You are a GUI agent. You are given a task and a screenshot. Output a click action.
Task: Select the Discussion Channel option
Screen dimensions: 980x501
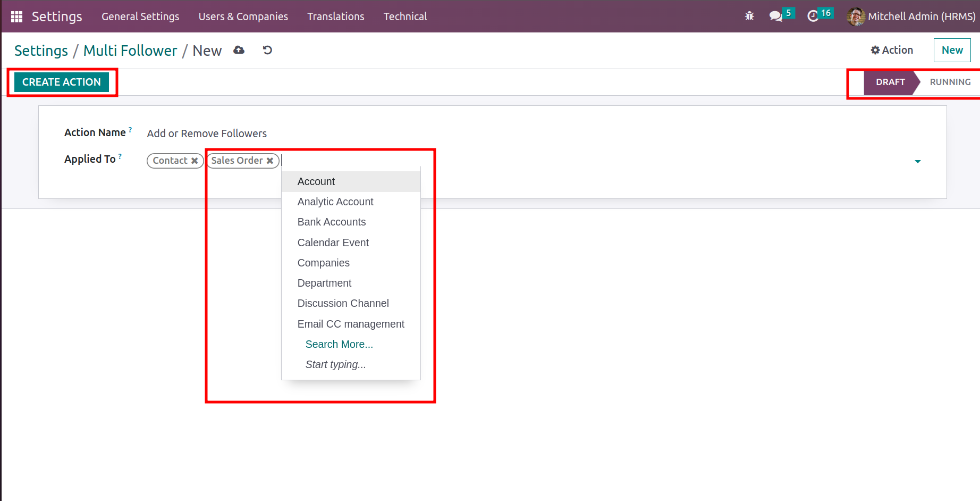(351, 303)
